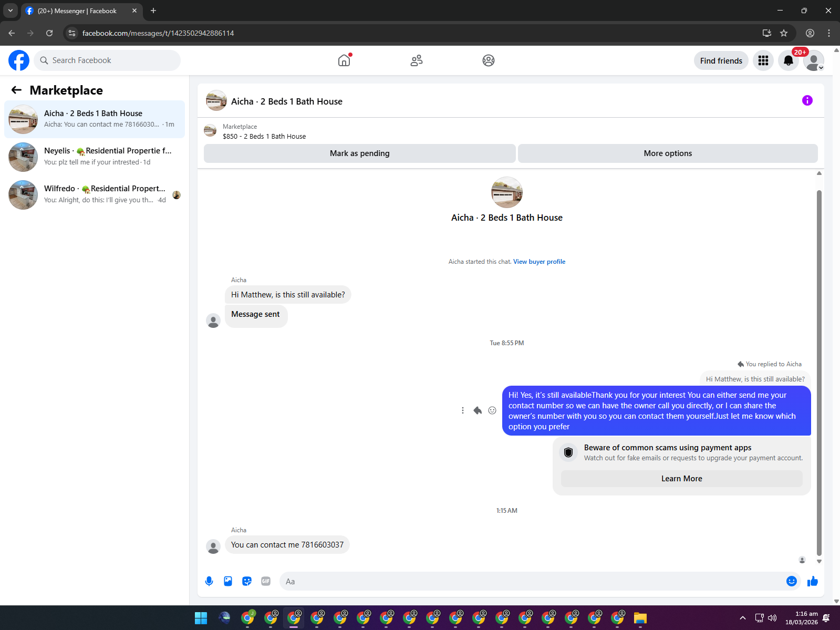The width and height of the screenshot is (840, 630).
Task: Attach a photo using the image icon
Action: click(228, 581)
